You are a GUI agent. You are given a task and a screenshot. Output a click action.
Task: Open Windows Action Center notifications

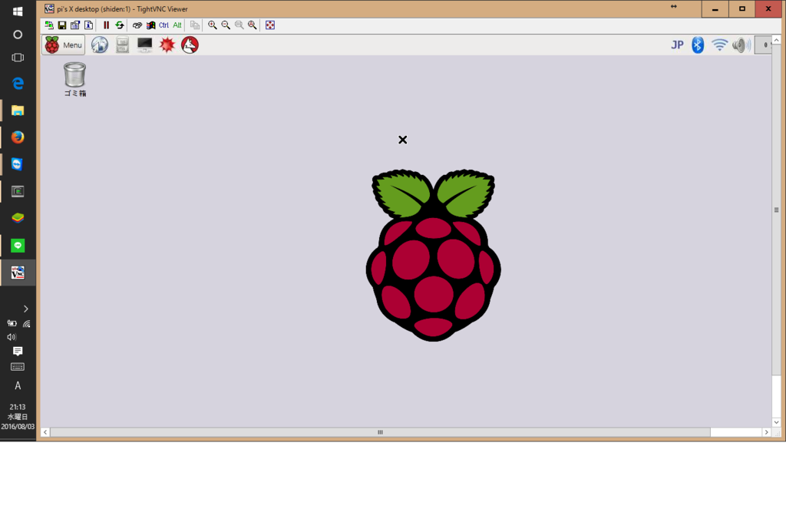tap(18, 351)
